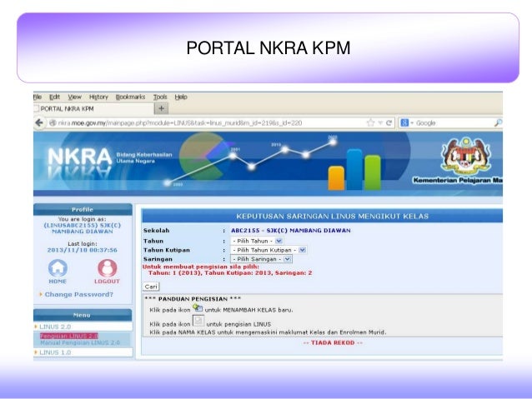Click the NKRA banner logo
The image size is (532, 399).
tap(80, 157)
